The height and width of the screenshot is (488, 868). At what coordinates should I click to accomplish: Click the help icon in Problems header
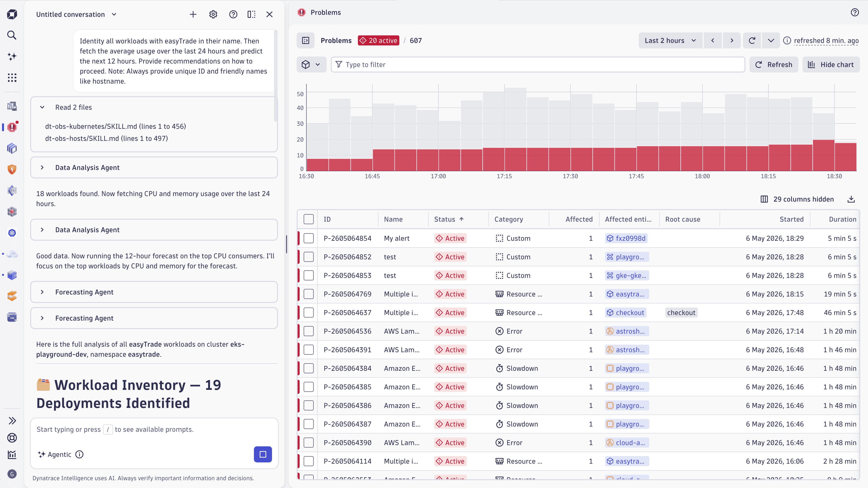pos(855,13)
